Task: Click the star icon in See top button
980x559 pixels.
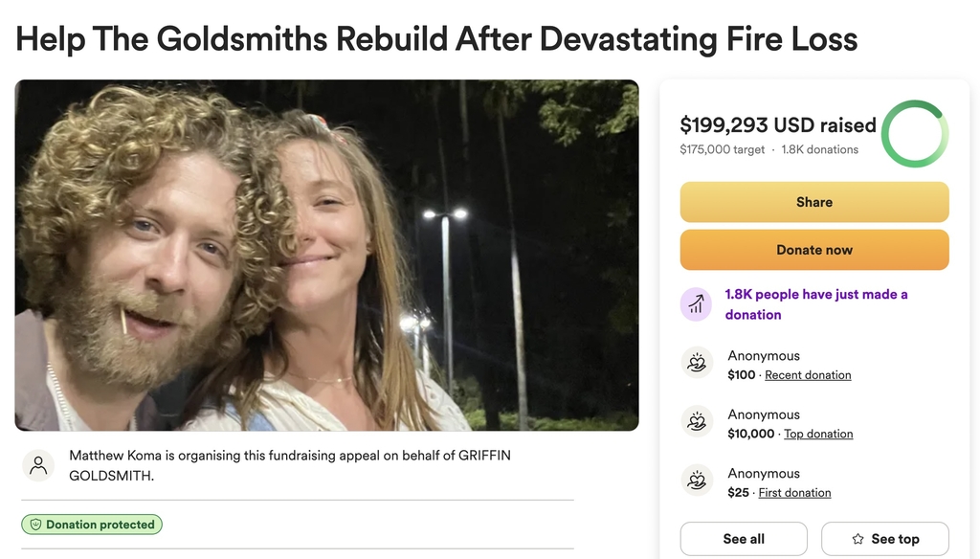Action: click(x=857, y=539)
